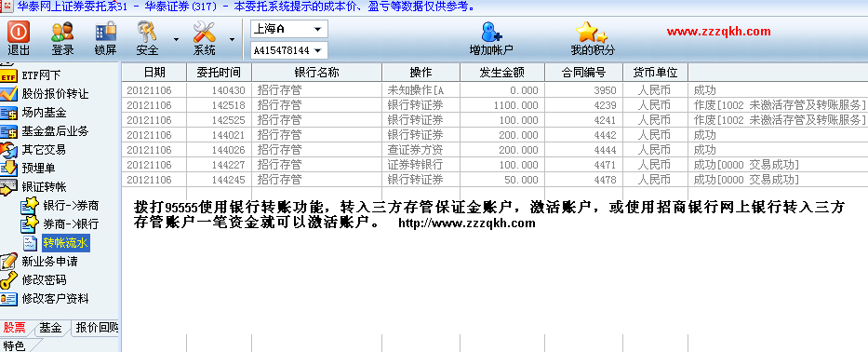The height and width of the screenshot is (352, 868).
Task: Switch to the 特色 tab
Action: (14, 345)
